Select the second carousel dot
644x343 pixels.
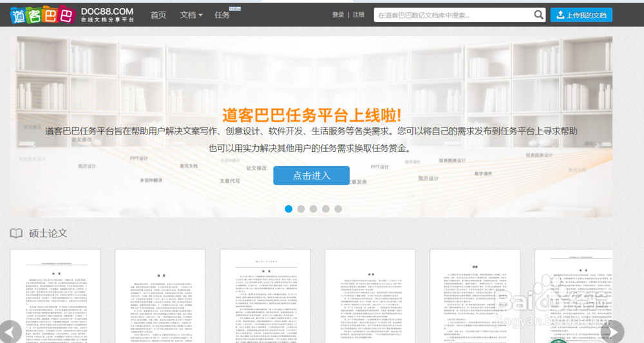tap(301, 209)
